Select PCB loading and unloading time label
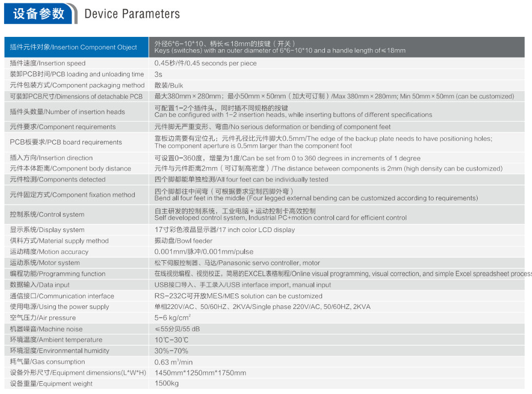 [77, 74]
